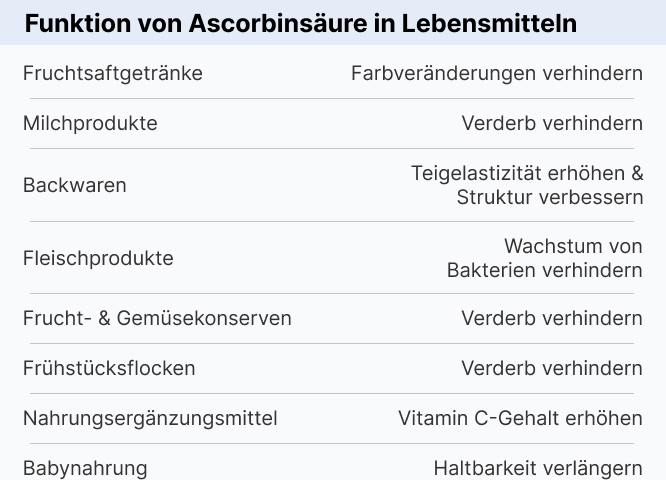Screen dimensions: 666x480
Task: Click the 'Struktur verbessern' text line
Action: 550,197
